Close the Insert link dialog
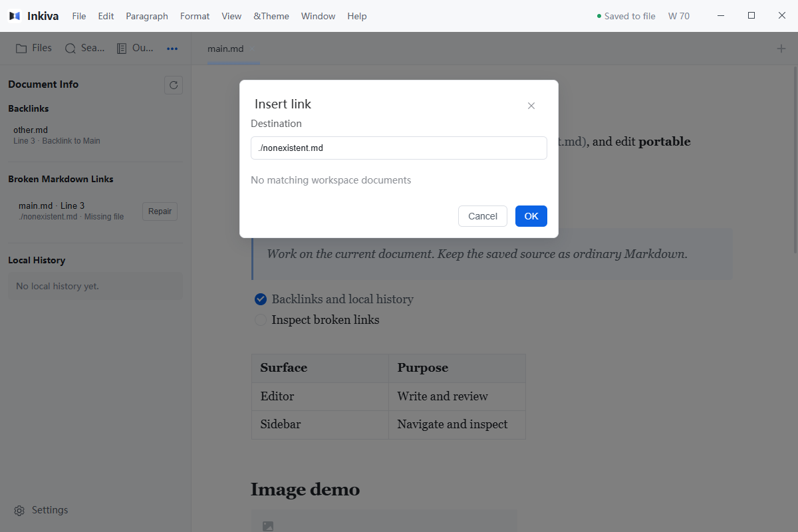Image resolution: width=798 pixels, height=532 pixels. (531, 106)
